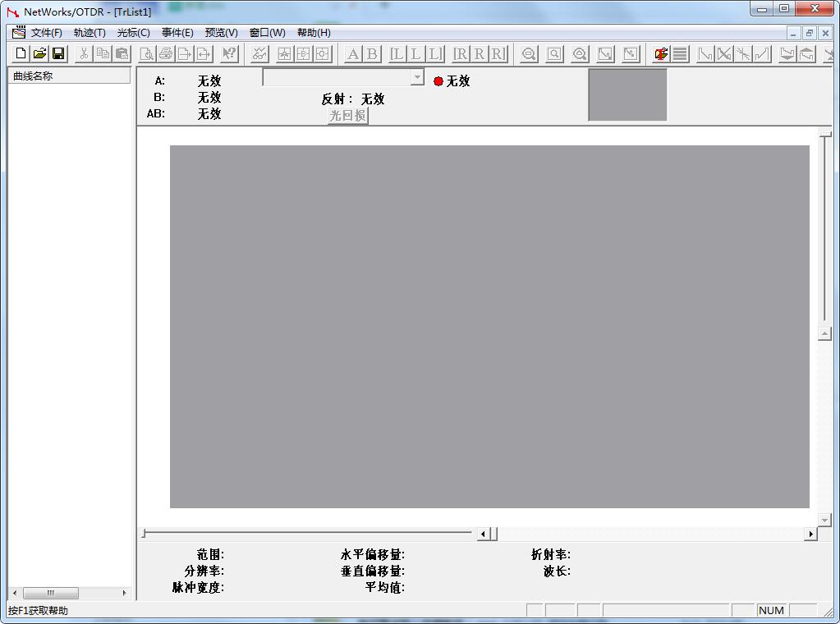Click the rising slope trace icon

click(x=762, y=53)
